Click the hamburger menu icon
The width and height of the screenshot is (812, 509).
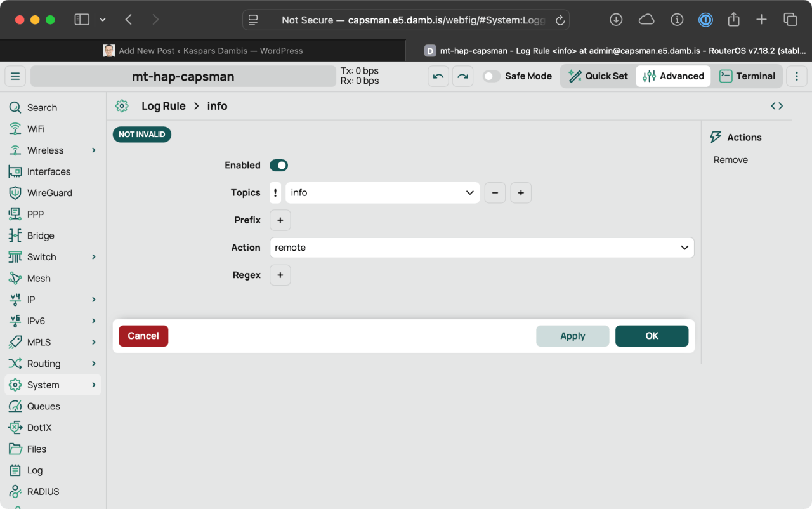point(15,76)
